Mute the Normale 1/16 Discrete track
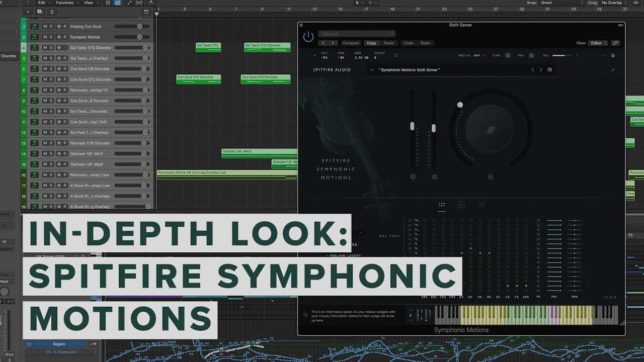Image resolution: width=644 pixels, height=362 pixels. click(45, 143)
